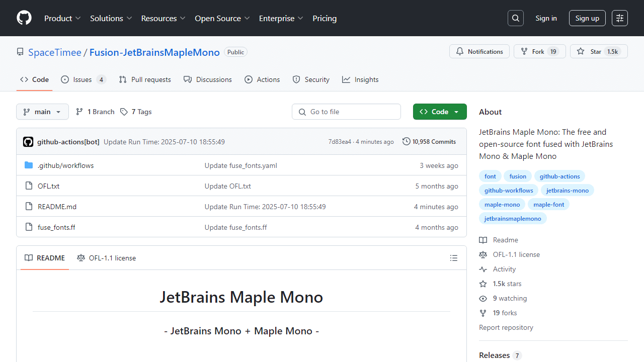Click the 'maple-font' topic tag
Viewport: 644px width, 362px height.
[x=549, y=205]
